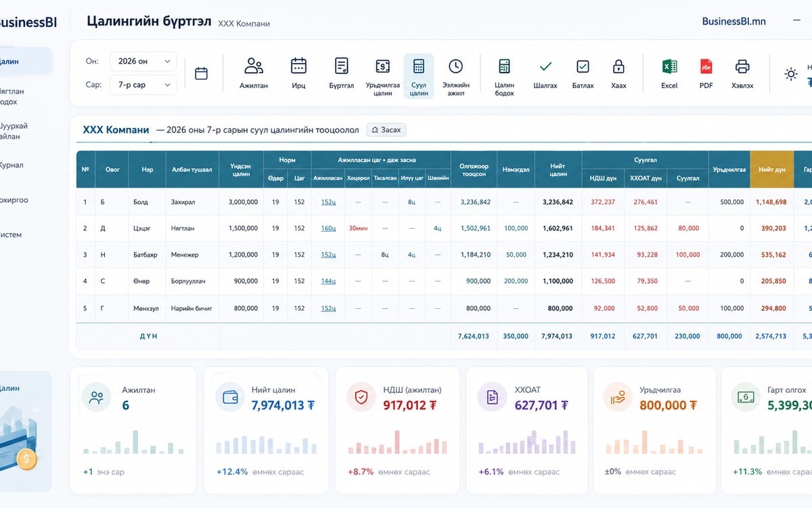Expand the 2026 он year dropdown
The width and height of the screenshot is (812, 508).
point(143,61)
